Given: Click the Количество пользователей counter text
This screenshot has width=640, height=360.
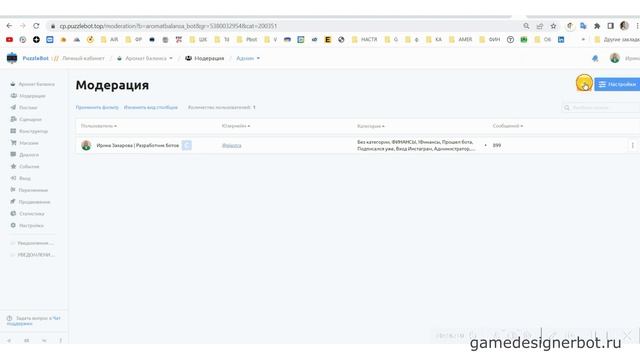Looking at the screenshot, I should 222,107.
